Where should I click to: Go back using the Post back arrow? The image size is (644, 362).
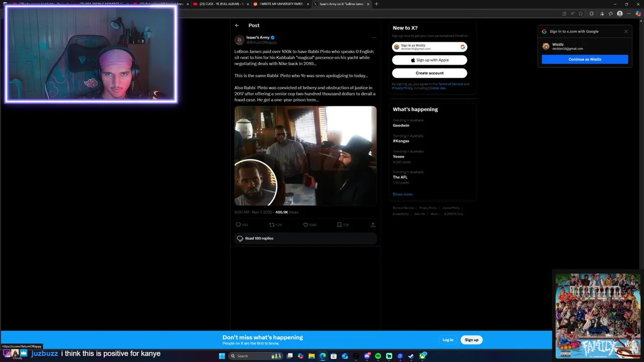237,25
